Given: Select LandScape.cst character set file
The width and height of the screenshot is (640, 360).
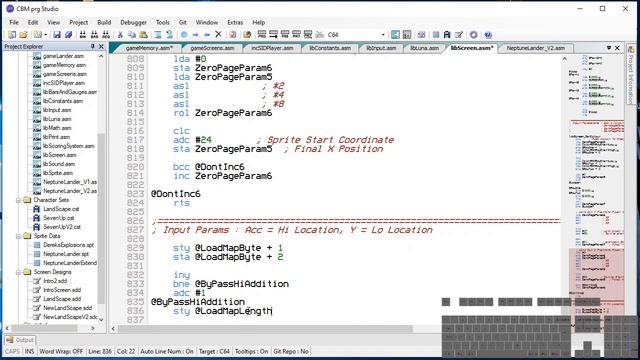Looking at the screenshot, I should tap(61, 209).
